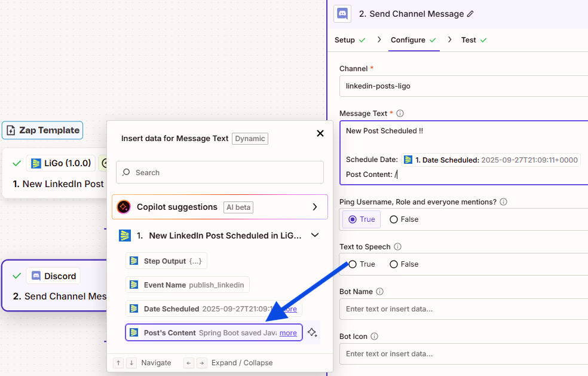This screenshot has width=588, height=376.
Task: Click the more link on Post's Content
Action: pyautogui.click(x=287, y=332)
